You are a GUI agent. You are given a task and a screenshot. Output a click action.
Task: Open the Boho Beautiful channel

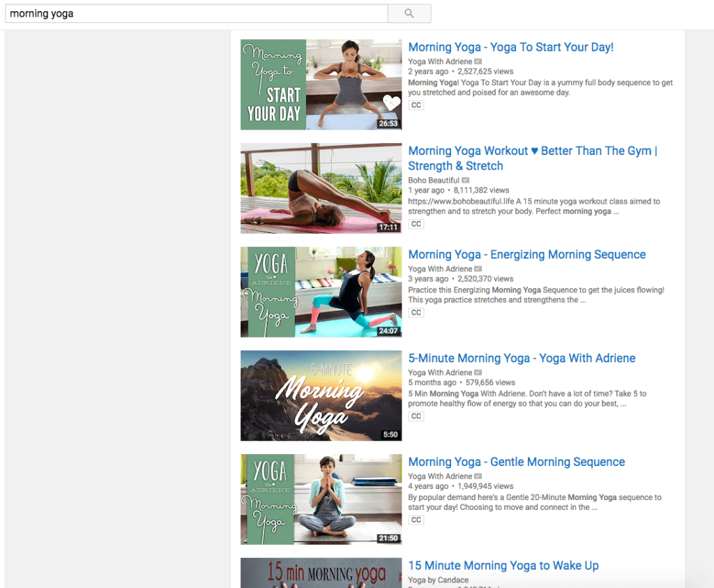click(x=434, y=181)
